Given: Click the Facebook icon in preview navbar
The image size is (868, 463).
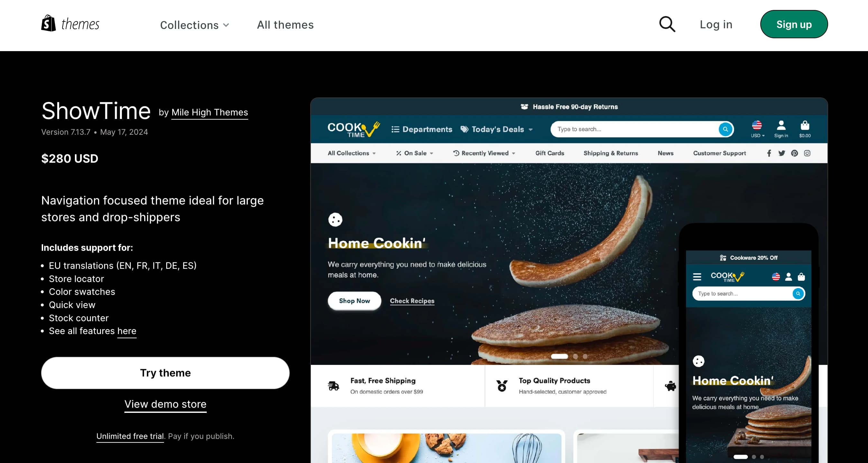Looking at the screenshot, I should click(x=769, y=153).
